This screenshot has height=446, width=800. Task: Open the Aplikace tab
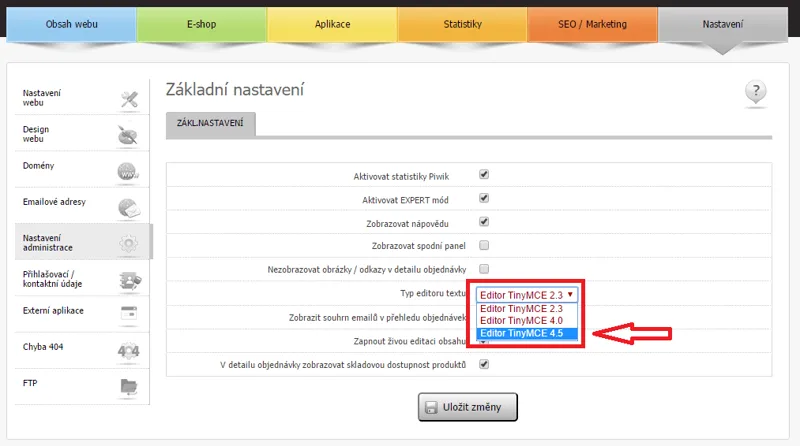click(332, 24)
